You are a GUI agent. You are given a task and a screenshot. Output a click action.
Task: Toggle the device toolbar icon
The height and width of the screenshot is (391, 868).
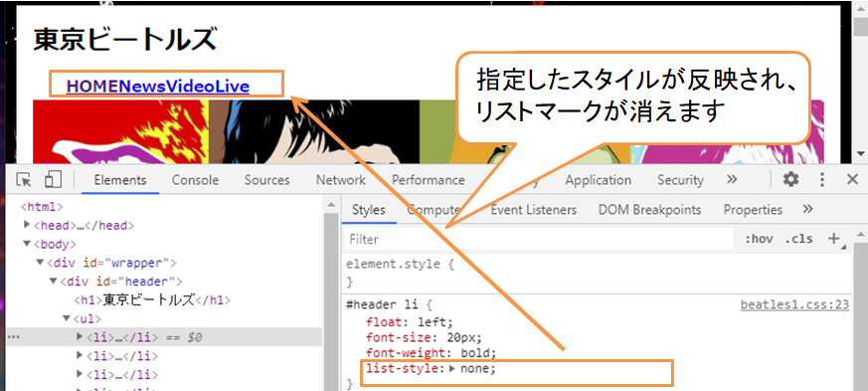coord(53,179)
